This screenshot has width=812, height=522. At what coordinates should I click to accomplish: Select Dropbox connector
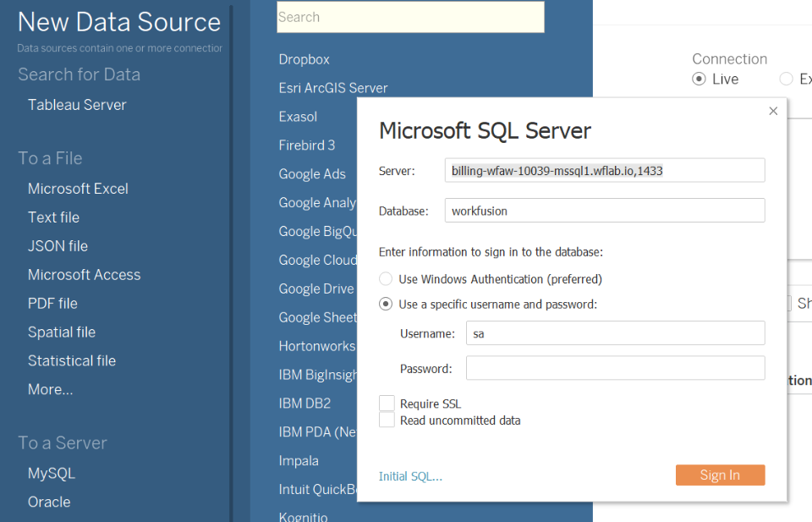coord(304,59)
